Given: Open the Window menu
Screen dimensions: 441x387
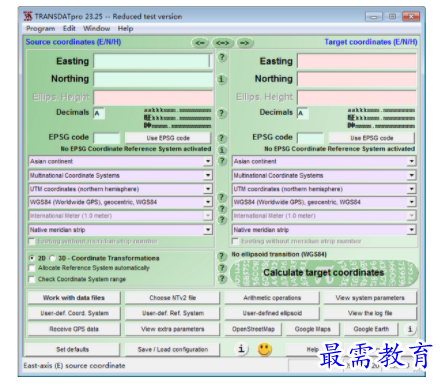Looking at the screenshot, I should click(96, 29).
